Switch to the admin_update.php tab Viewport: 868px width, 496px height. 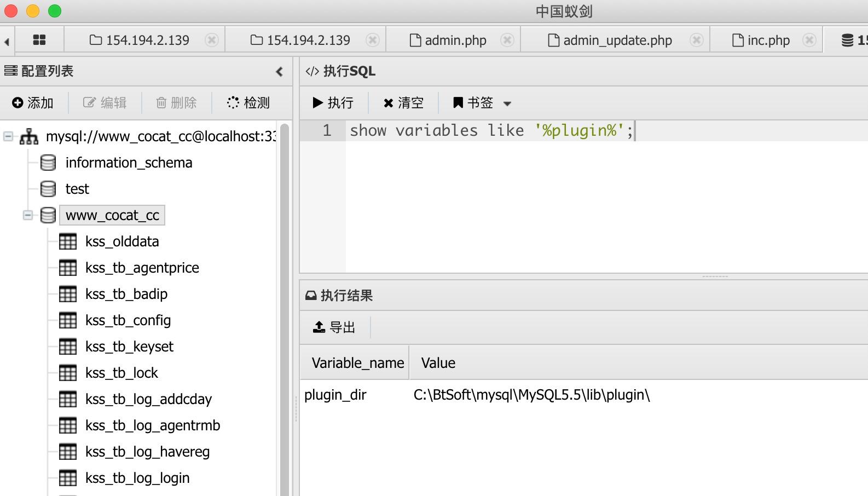[x=610, y=40]
